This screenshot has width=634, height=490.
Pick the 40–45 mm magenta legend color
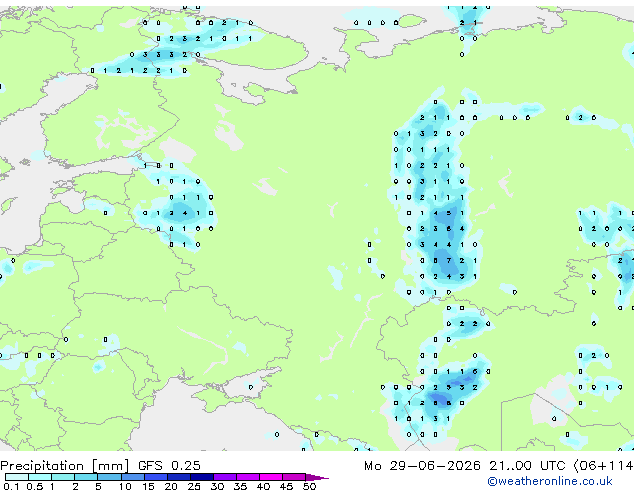(x=271, y=477)
